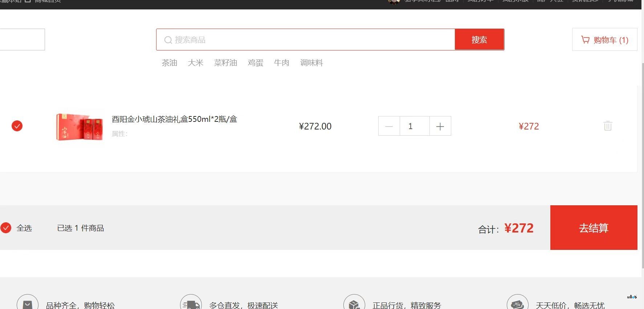Open the tea oil gift box thumbnail
This screenshot has width=644, height=309.
coord(80,127)
